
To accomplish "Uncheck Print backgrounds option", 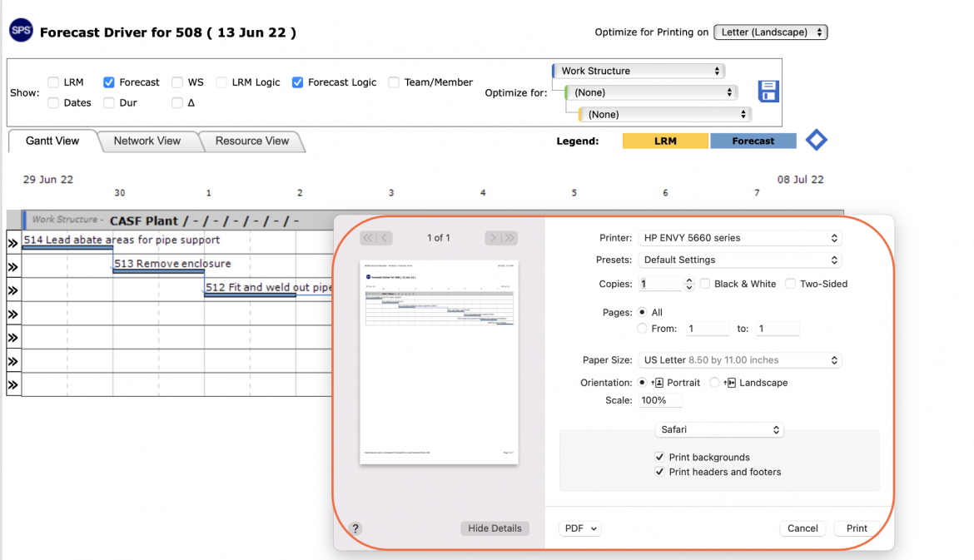I will [659, 457].
